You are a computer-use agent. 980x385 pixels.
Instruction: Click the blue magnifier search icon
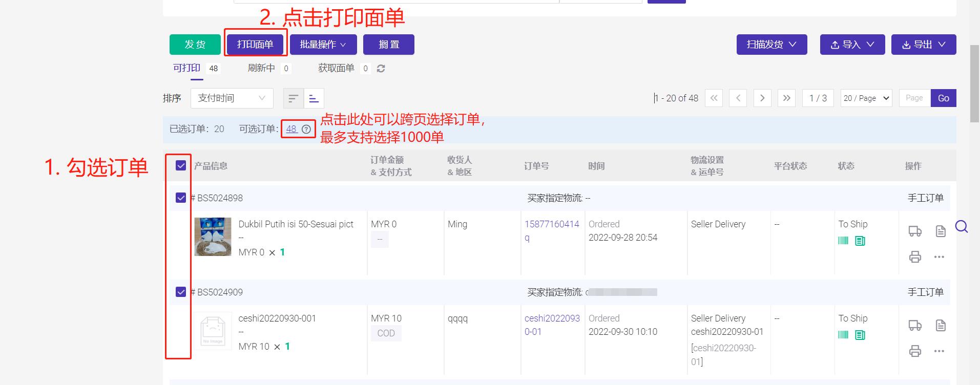pos(962,226)
